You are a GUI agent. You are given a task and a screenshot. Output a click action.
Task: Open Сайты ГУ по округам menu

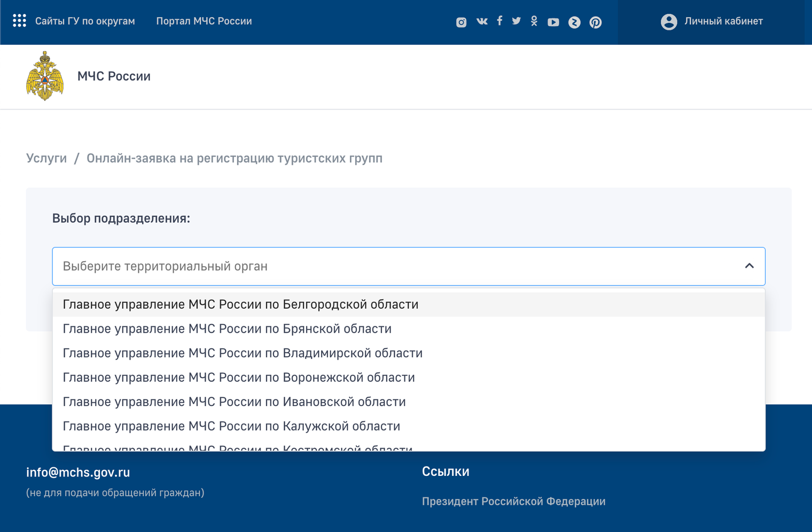click(x=85, y=21)
